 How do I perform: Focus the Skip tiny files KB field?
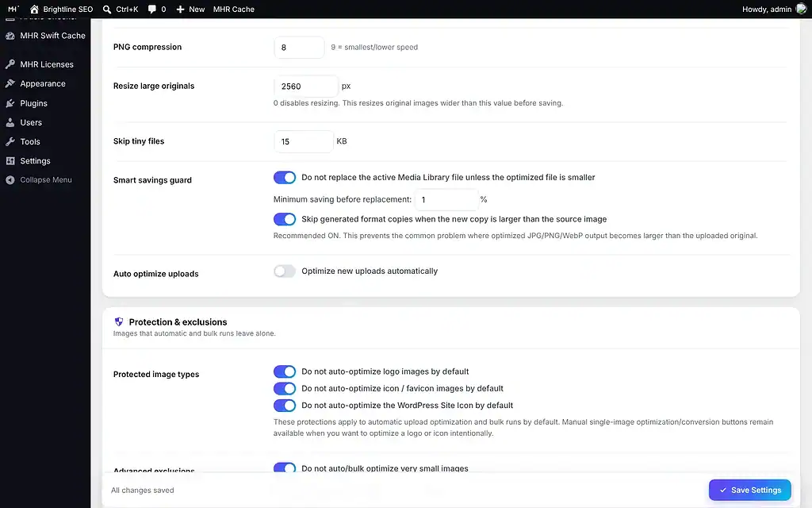point(304,141)
